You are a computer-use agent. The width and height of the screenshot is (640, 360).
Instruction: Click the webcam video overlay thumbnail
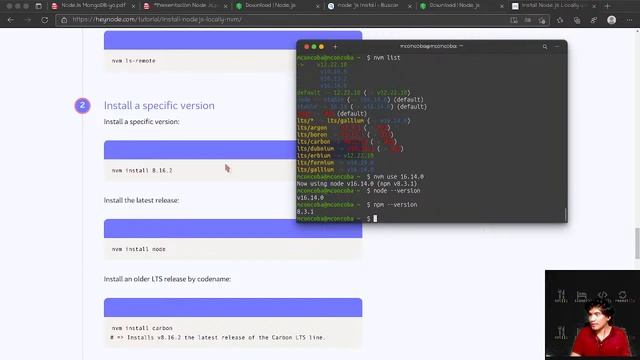[592, 315]
